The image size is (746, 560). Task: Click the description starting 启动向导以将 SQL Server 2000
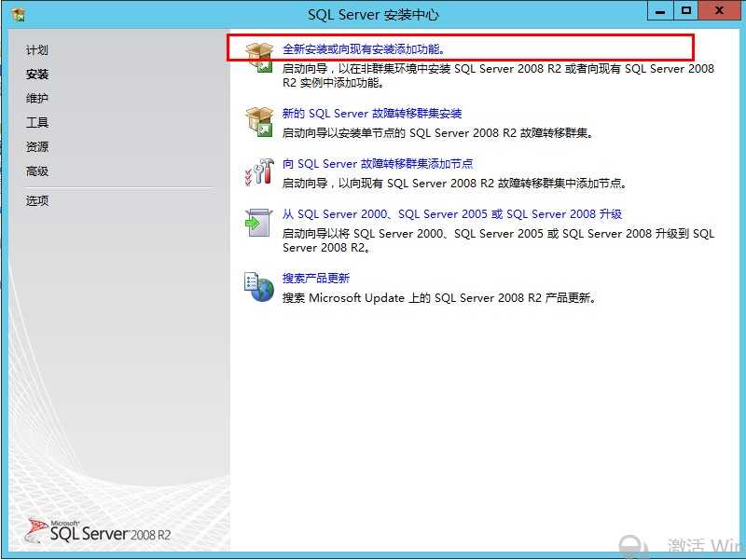pos(498,240)
